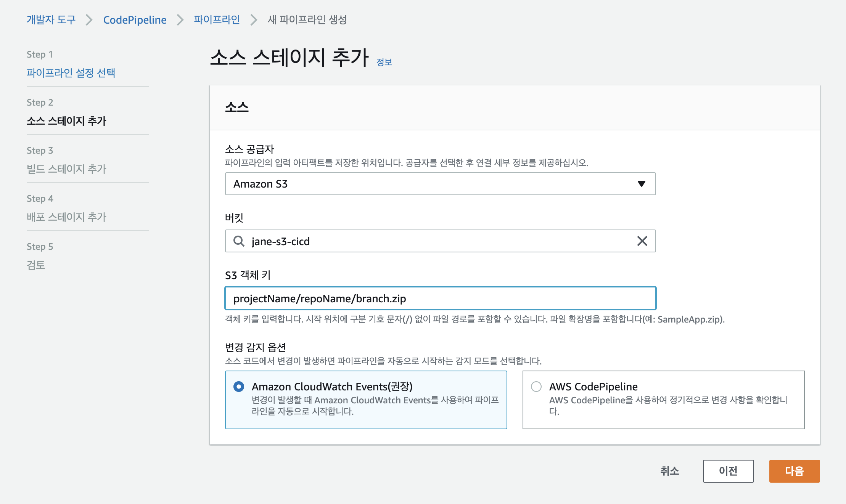Click the chevron after 개발자 도구 breadcrumb
This screenshot has width=846, height=504.
click(x=89, y=20)
